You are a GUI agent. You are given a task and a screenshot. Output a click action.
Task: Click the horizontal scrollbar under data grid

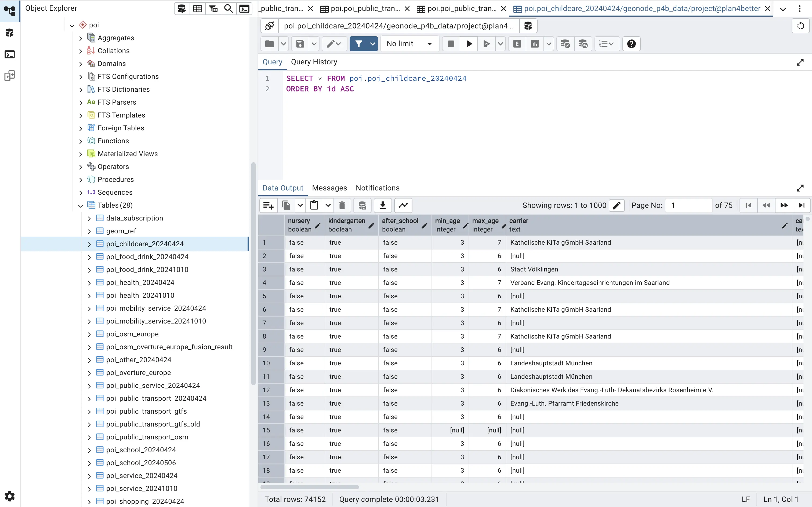[309, 487]
